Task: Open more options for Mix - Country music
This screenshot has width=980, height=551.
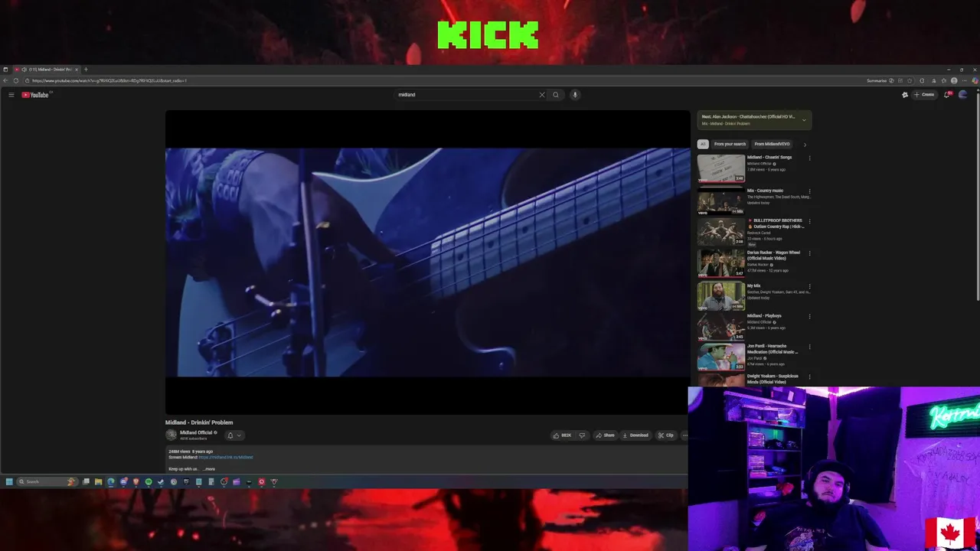Action: [x=809, y=191]
